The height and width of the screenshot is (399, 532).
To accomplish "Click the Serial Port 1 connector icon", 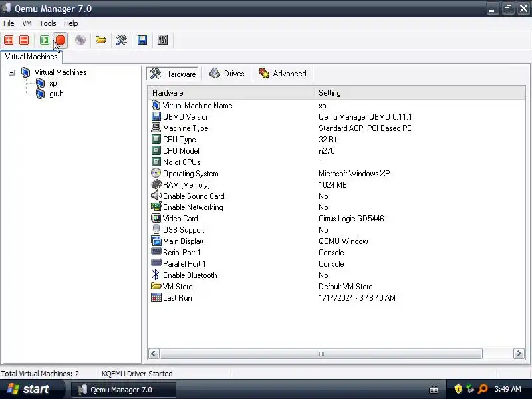I will (156, 251).
